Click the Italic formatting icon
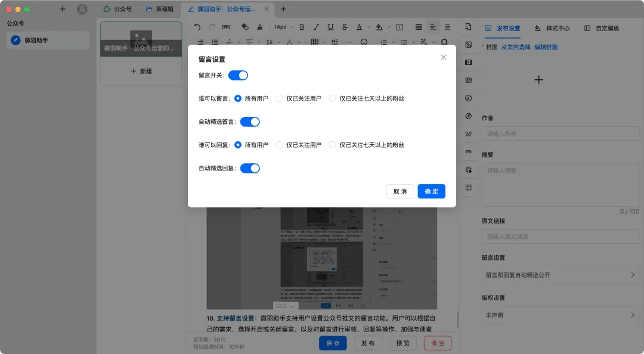 [316, 27]
